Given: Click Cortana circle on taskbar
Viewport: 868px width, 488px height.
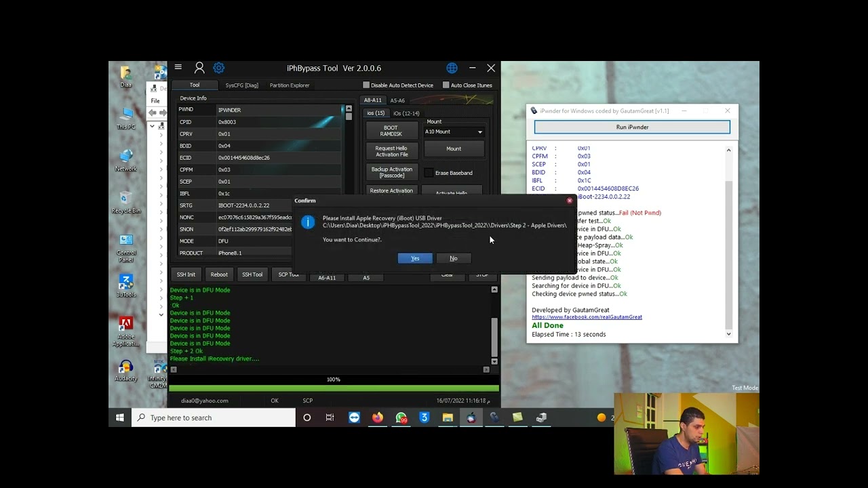Looking at the screenshot, I should click(307, 418).
